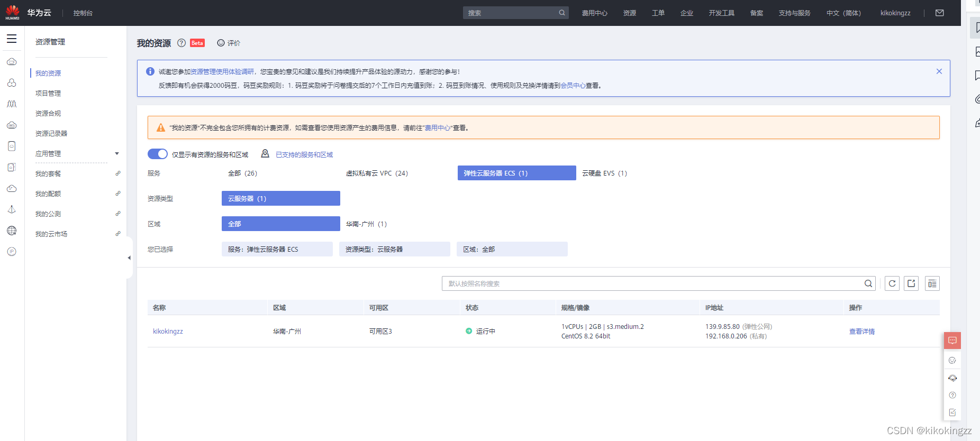Open the mail messages icon in header
Screen dimensions: 980x441
(940, 13)
